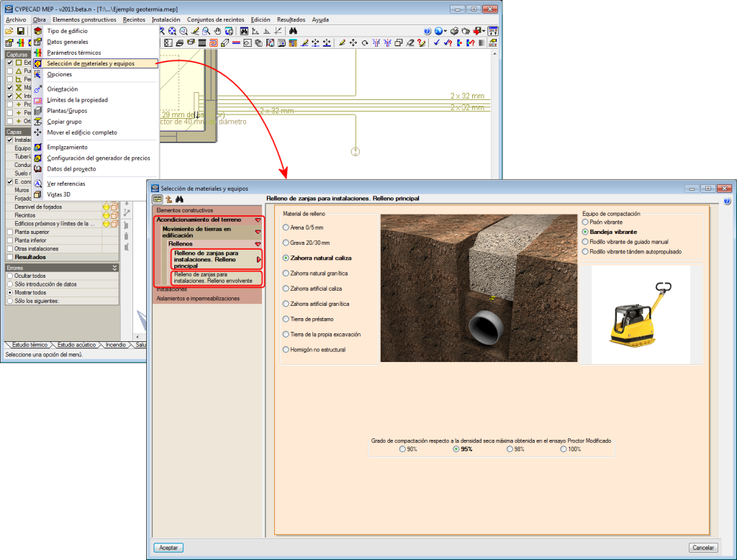Collapse Movimiento de tierras en edificación
Image resolution: width=737 pixels, height=560 pixels.
pyautogui.click(x=257, y=232)
